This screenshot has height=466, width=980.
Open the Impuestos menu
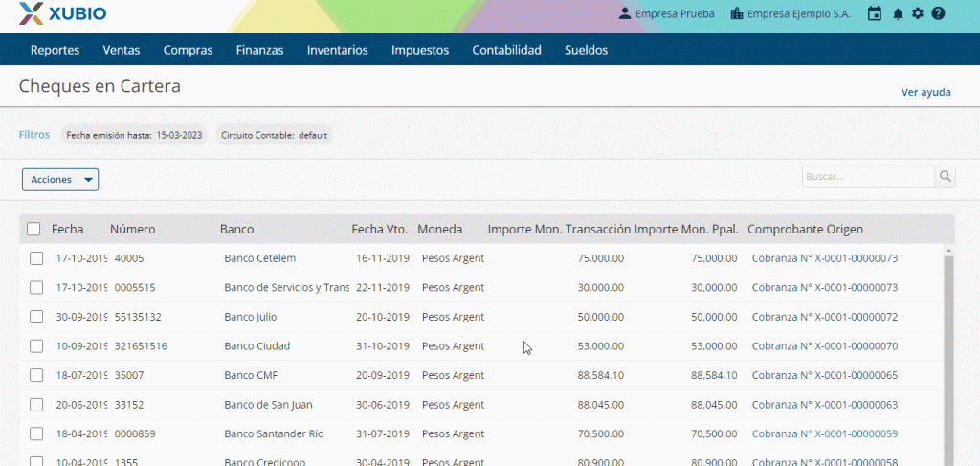[420, 50]
